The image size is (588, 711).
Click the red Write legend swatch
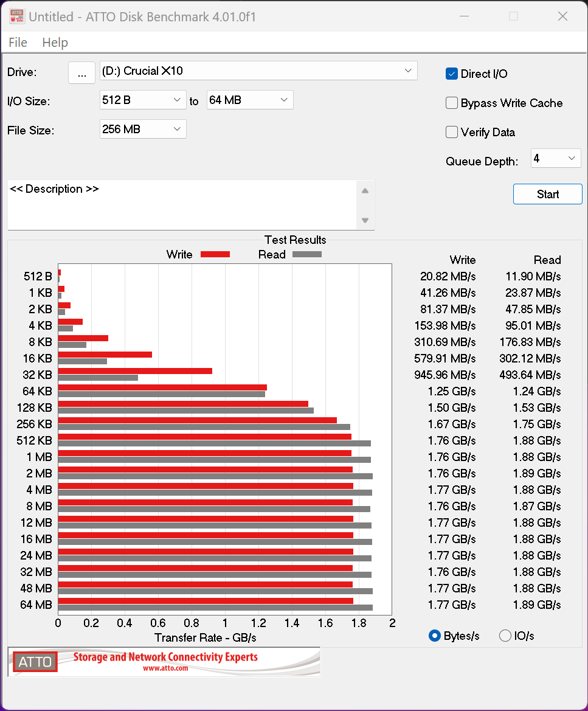coord(215,254)
